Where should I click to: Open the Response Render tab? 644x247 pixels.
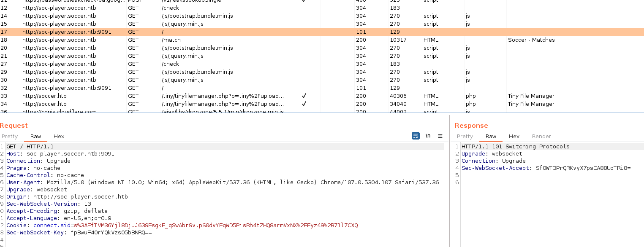(x=541, y=136)
